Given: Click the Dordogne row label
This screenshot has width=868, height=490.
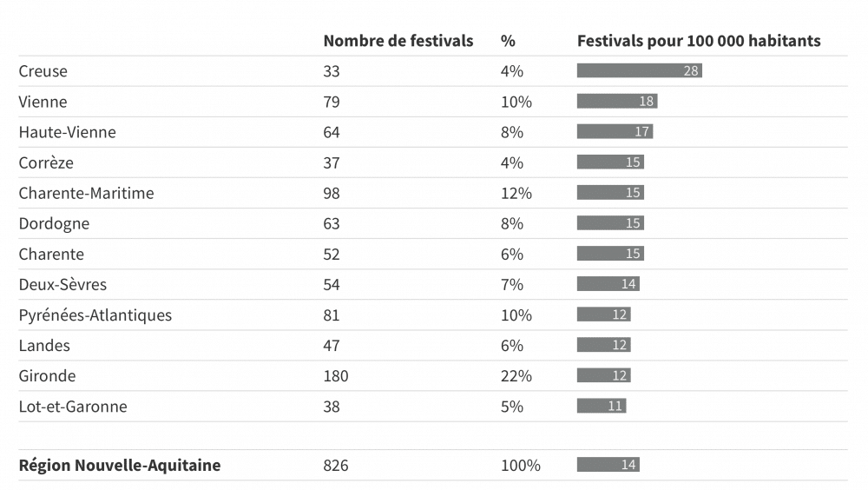Looking at the screenshot, I should (54, 223).
